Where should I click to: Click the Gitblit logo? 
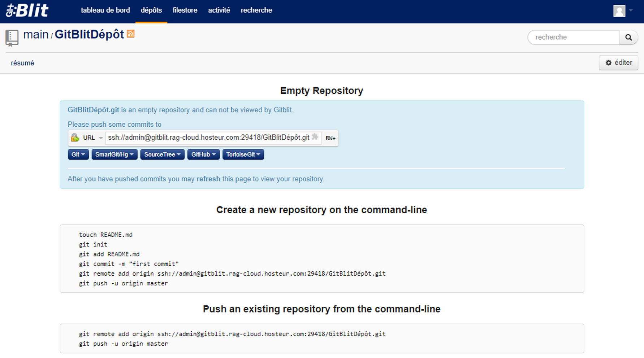[x=27, y=10]
